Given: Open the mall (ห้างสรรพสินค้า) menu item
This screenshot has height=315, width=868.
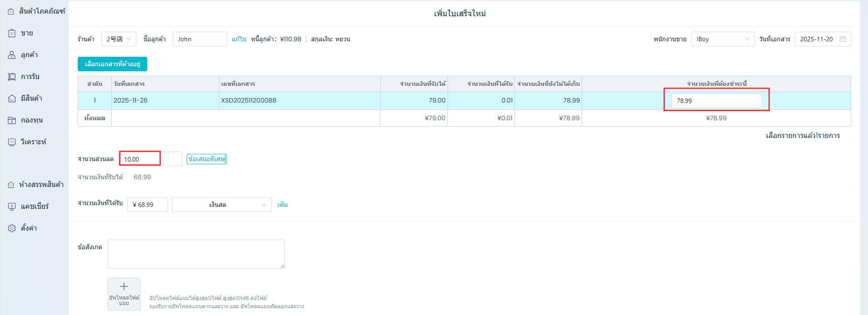Looking at the screenshot, I should [x=41, y=185].
